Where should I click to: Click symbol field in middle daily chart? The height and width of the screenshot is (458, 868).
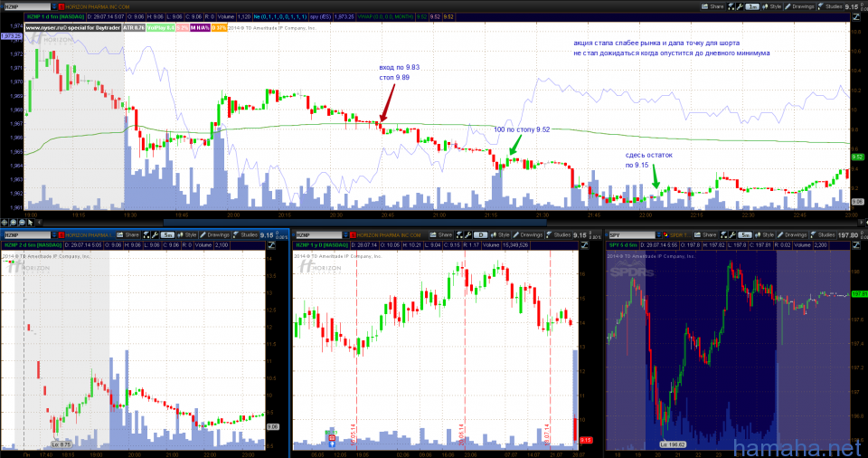[317, 235]
